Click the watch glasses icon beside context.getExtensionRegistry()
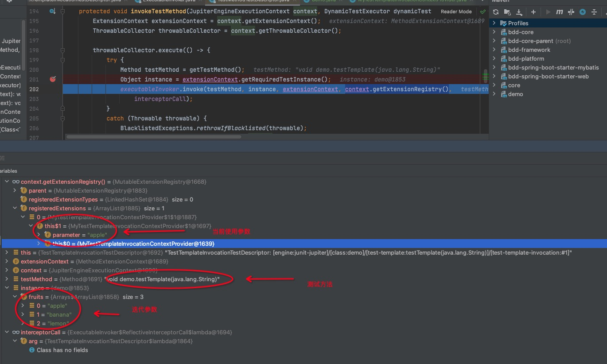This screenshot has height=364, width=607. click(x=16, y=182)
